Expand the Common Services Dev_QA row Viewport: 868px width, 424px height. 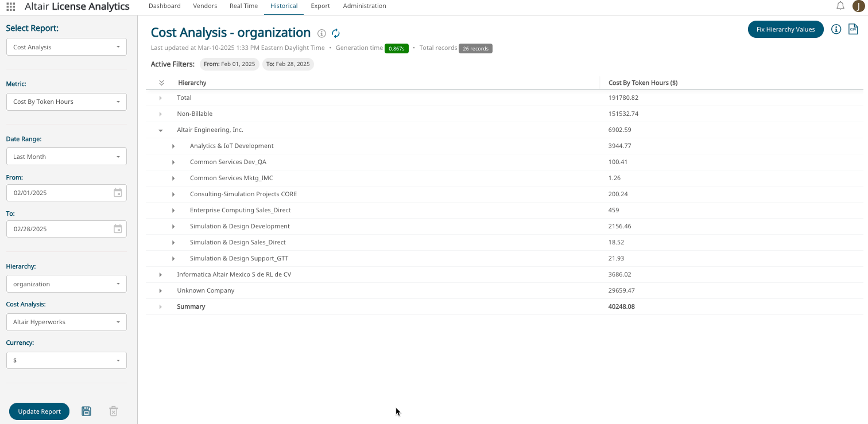[x=173, y=162]
